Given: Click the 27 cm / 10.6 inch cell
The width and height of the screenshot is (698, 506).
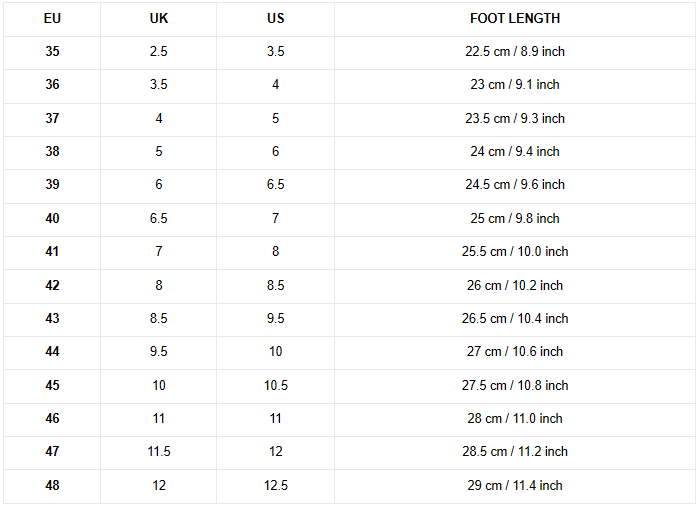Looking at the screenshot, I should tap(515, 352).
